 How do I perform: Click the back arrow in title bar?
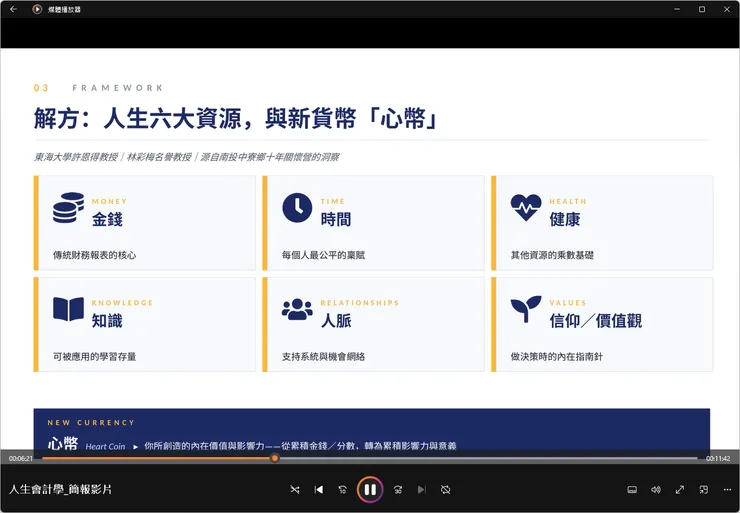(13, 9)
